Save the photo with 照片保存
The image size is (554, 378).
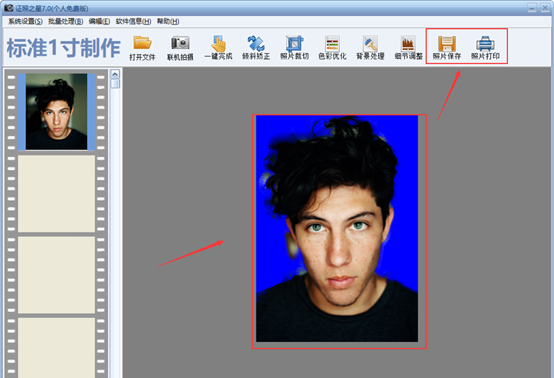(447, 48)
